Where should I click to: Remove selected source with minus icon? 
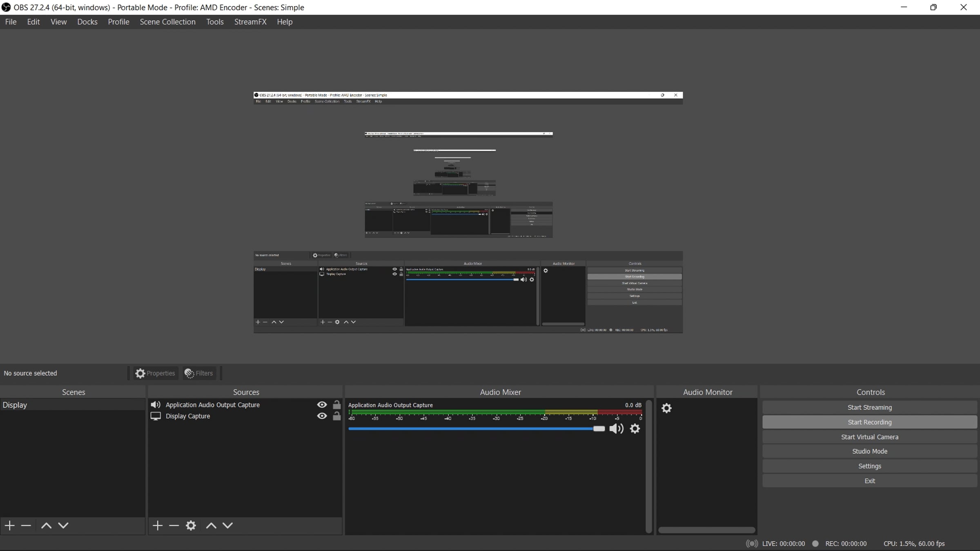click(174, 525)
